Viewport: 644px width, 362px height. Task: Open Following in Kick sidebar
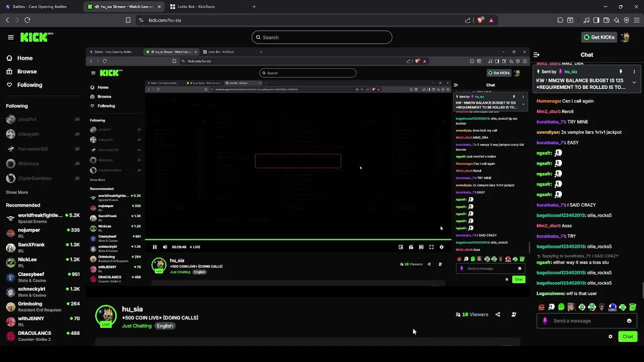[24, 85]
